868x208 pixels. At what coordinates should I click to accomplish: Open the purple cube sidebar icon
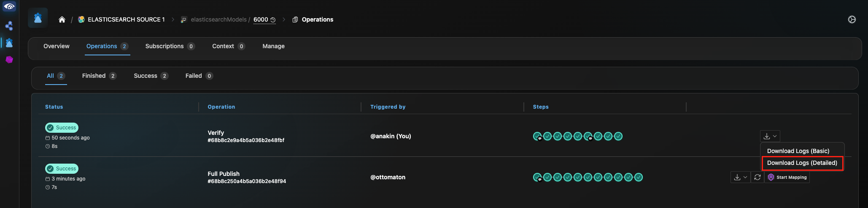tap(9, 60)
